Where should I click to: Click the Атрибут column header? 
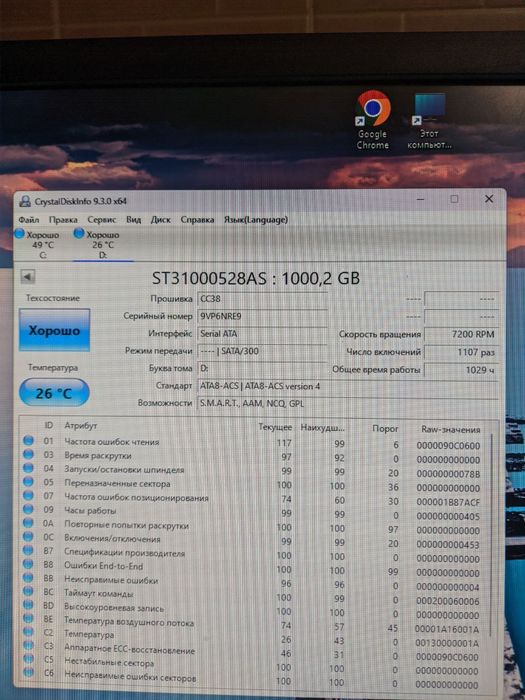[81, 426]
